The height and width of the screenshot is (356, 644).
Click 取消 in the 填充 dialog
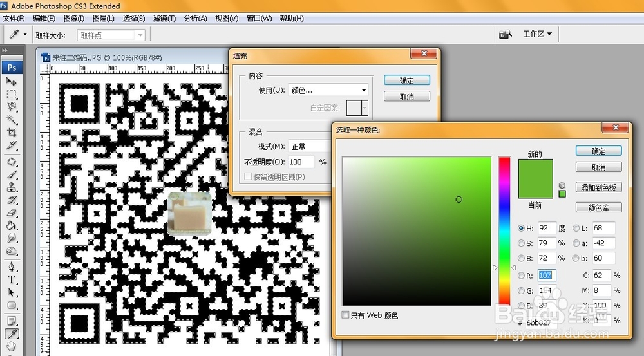point(407,97)
